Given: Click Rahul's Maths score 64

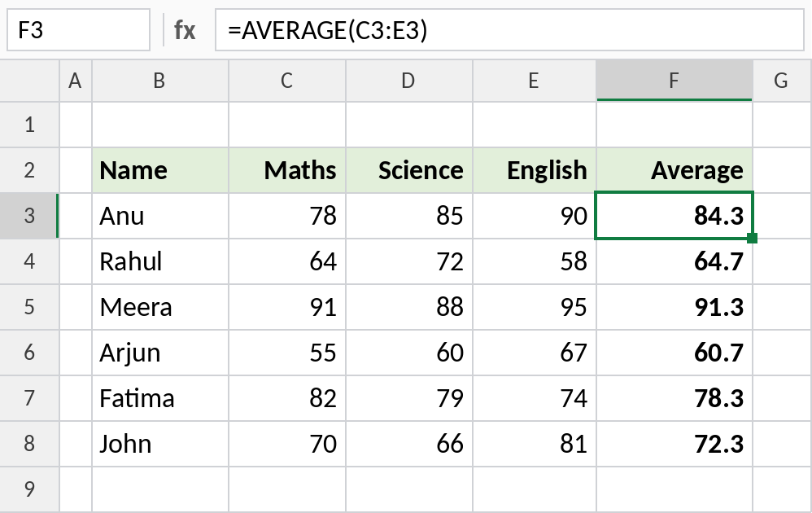Looking at the screenshot, I should [x=287, y=261].
